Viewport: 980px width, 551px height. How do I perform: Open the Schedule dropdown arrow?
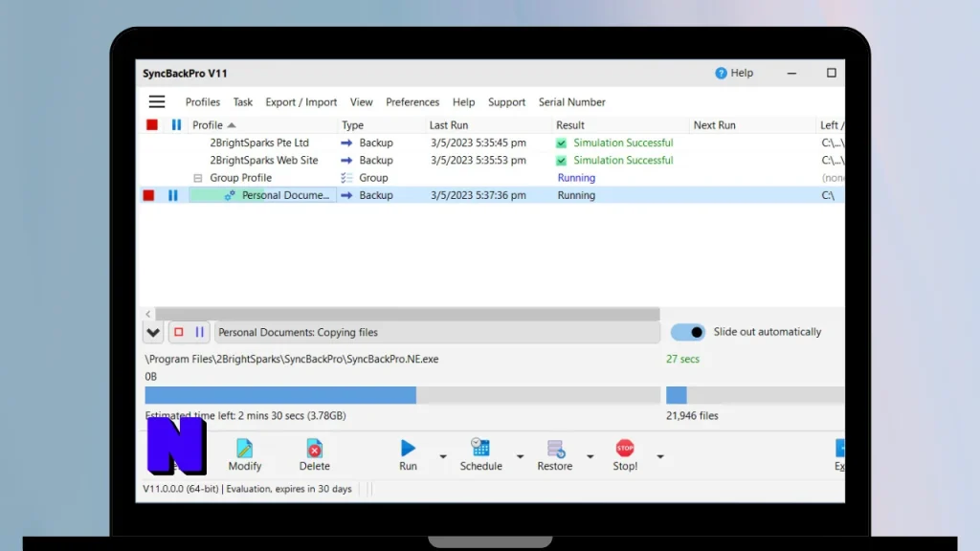point(520,456)
